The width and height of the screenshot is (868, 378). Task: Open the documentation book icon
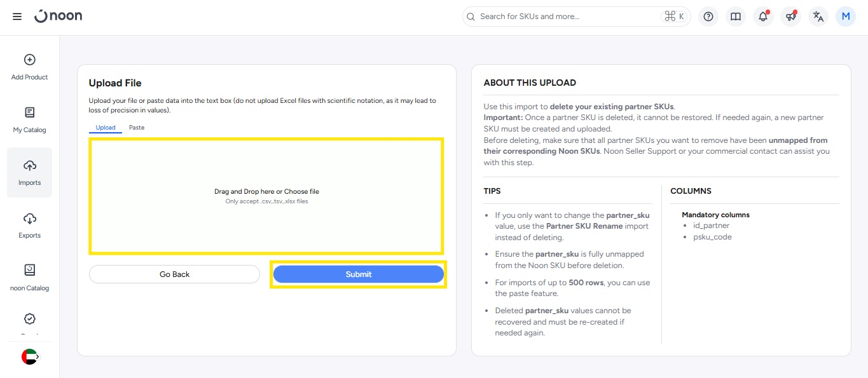tap(736, 17)
